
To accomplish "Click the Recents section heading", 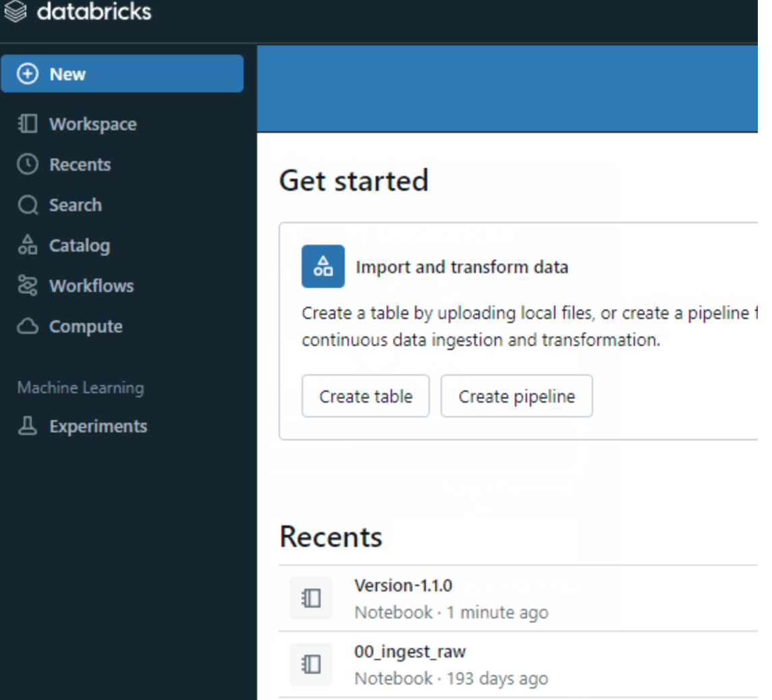I will coord(331,536).
